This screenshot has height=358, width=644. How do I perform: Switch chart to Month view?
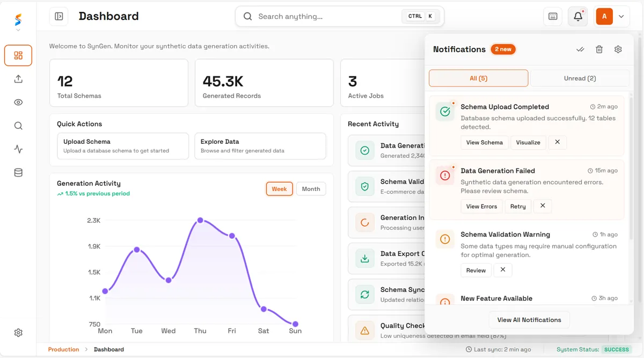coord(311,189)
